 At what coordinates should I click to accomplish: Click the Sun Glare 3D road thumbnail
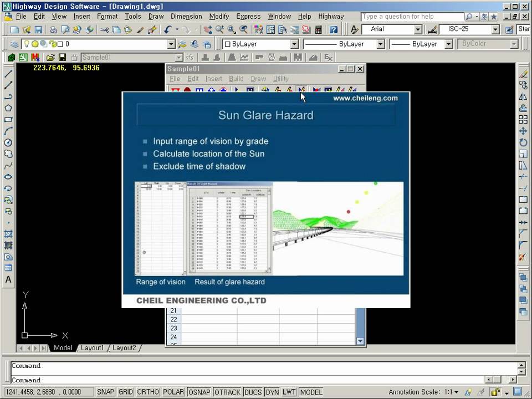338,228
